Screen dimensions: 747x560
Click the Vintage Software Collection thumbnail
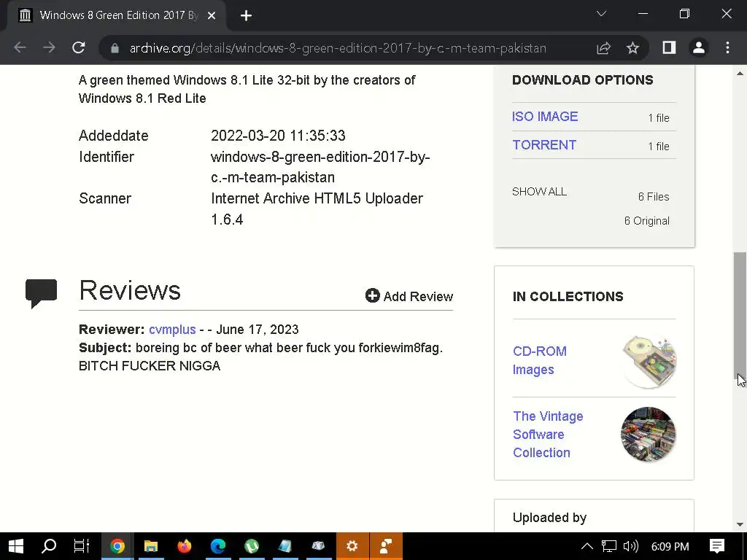pyautogui.click(x=649, y=435)
